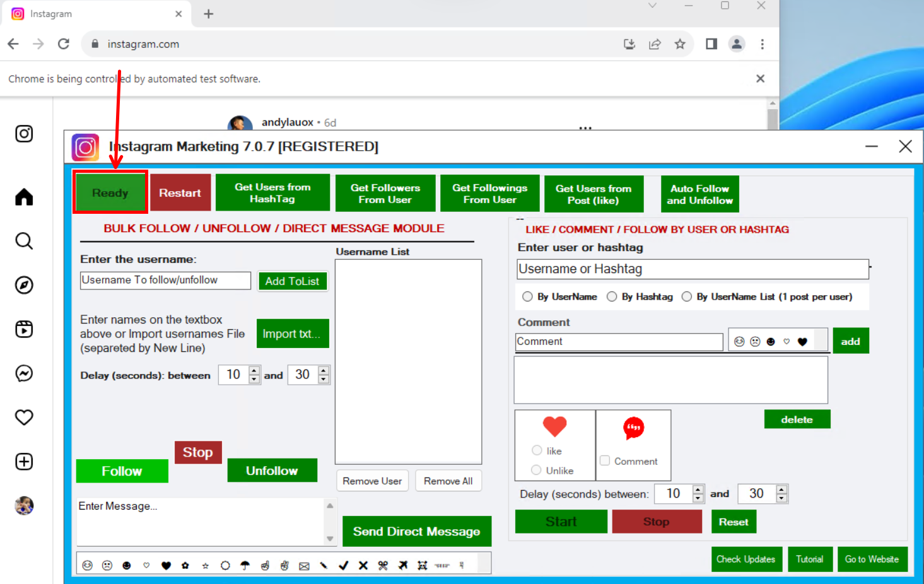This screenshot has height=584, width=924.
Task: Open Instagram home in the sidebar
Action: [24, 197]
